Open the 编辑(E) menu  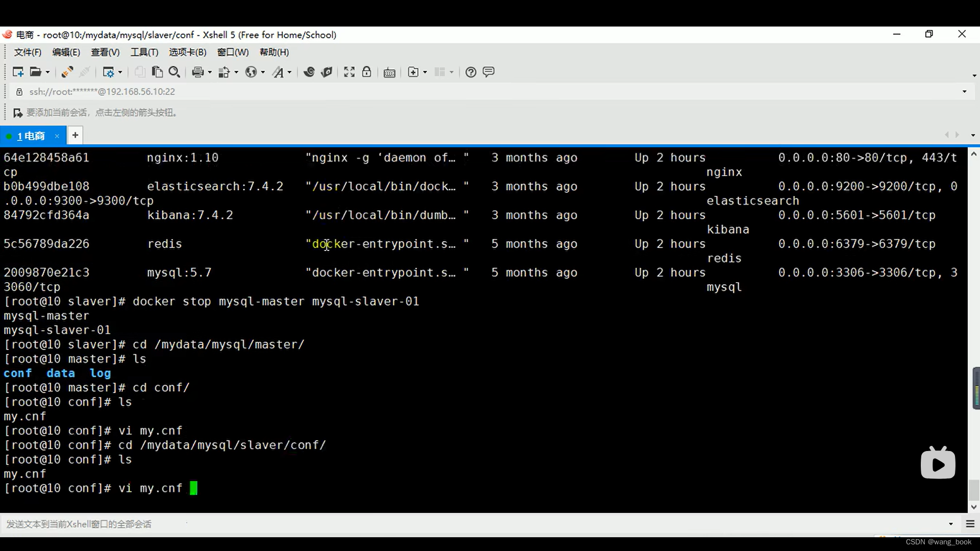(66, 52)
